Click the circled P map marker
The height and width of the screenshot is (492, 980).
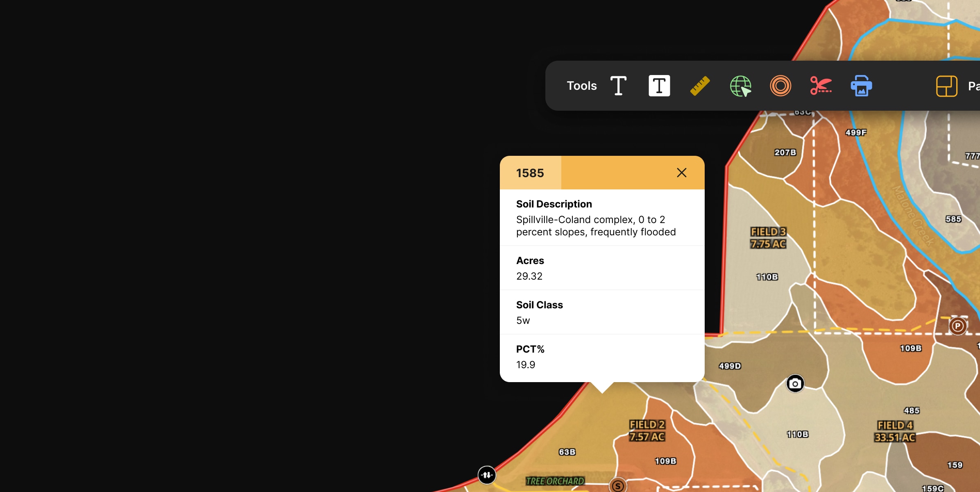click(957, 326)
